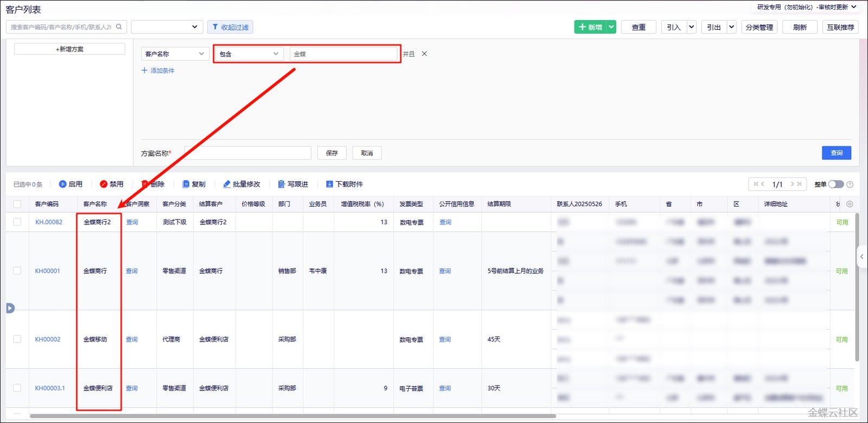Click the 启用 enable icon in the toolbar
This screenshot has width=868, height=423.
pyautogui.click(x=62, y=184)
